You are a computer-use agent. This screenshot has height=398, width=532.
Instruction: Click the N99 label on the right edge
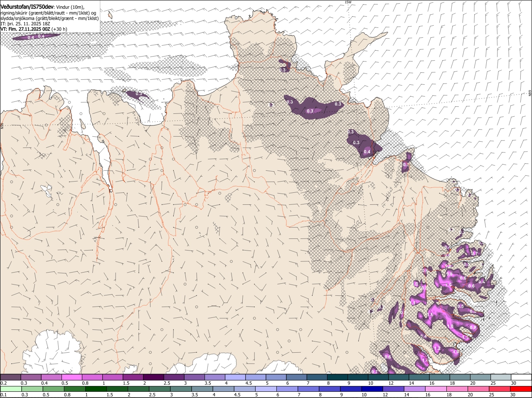click(530, 93)
